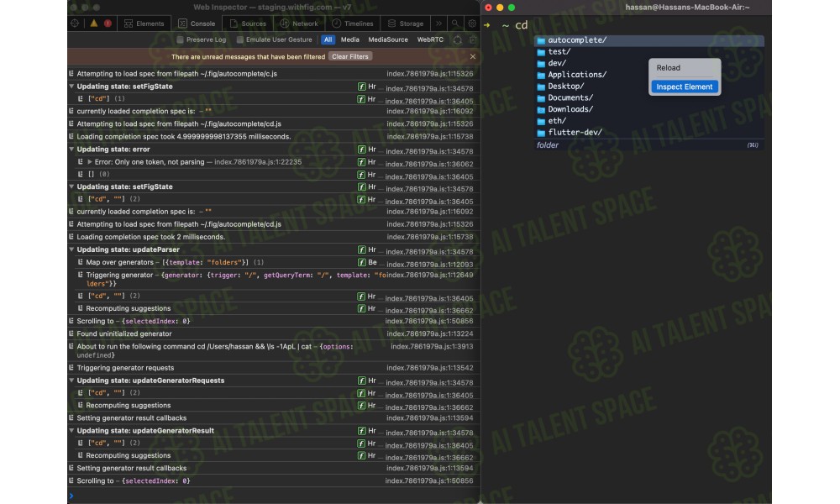Click 'Attempting to load spec' autocomplete/c.js message
Viewport: 840px width, 504px height.
[x=176, y=74]
